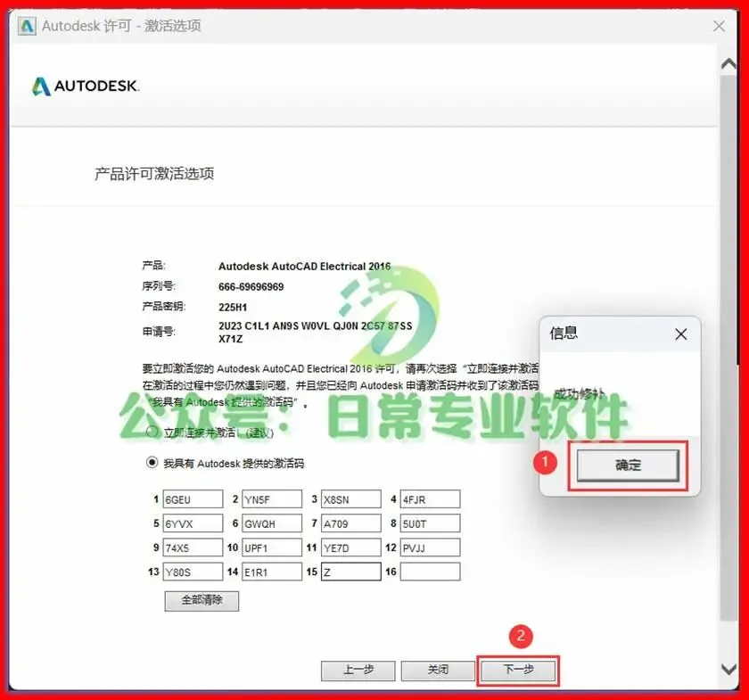Close the 信息 popup dialog
Image resolution: width=749 pixels, height=700 pixels.
[681, 334]
